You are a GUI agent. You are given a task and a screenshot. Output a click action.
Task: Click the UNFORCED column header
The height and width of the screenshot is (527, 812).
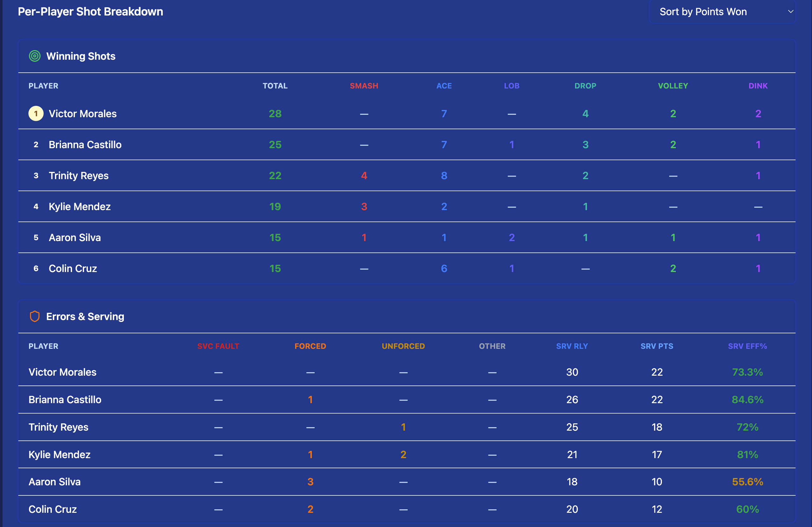point(403,346)
